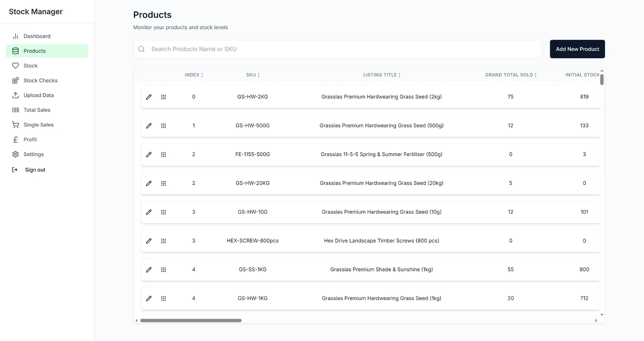Screen dimensions: 644x341
Task: View the Profit page
Action: pyautogui.click(x=47, y=140)
